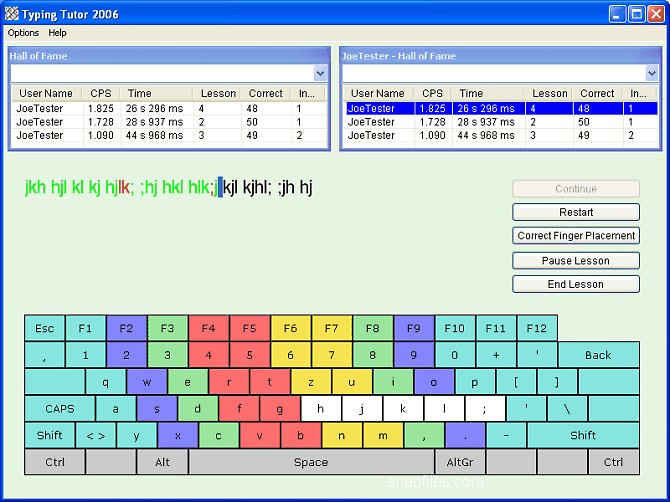Expand the JoeTester Hall of Fame dropdown
670x502 pixels.
652,73
